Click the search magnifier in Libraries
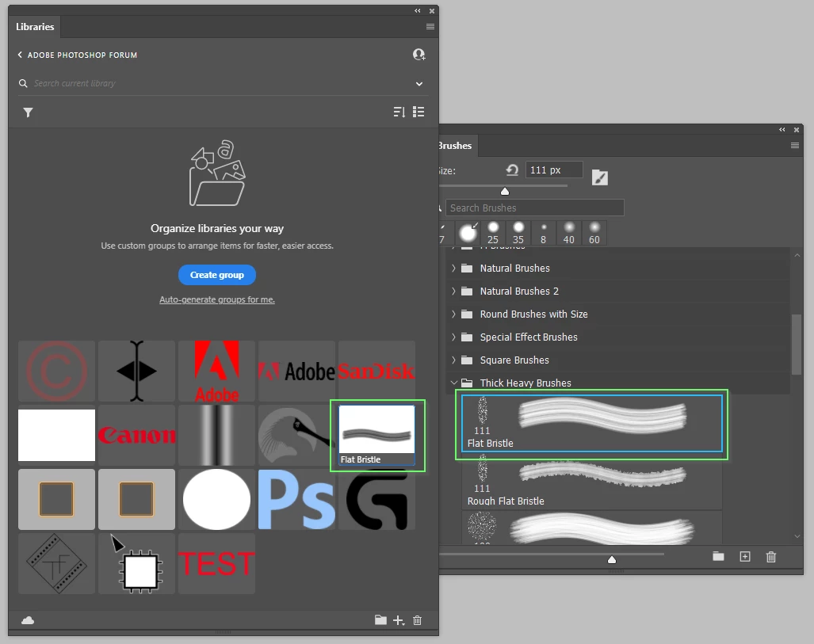This screenshot has width=814, height=644. (x=23, y=83)
